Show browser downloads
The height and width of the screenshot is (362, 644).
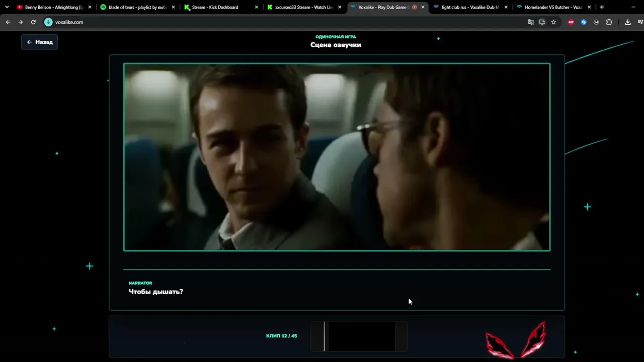click(x=628, y=22)
